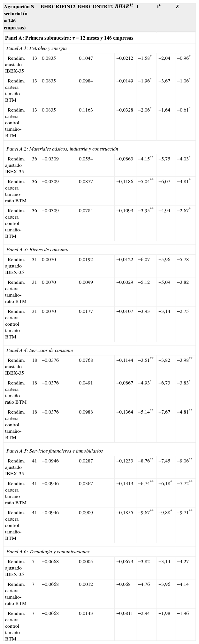Select the cell showing −0,1364
Viewport: 199px width, 644px height.
[x=125, y=412]
